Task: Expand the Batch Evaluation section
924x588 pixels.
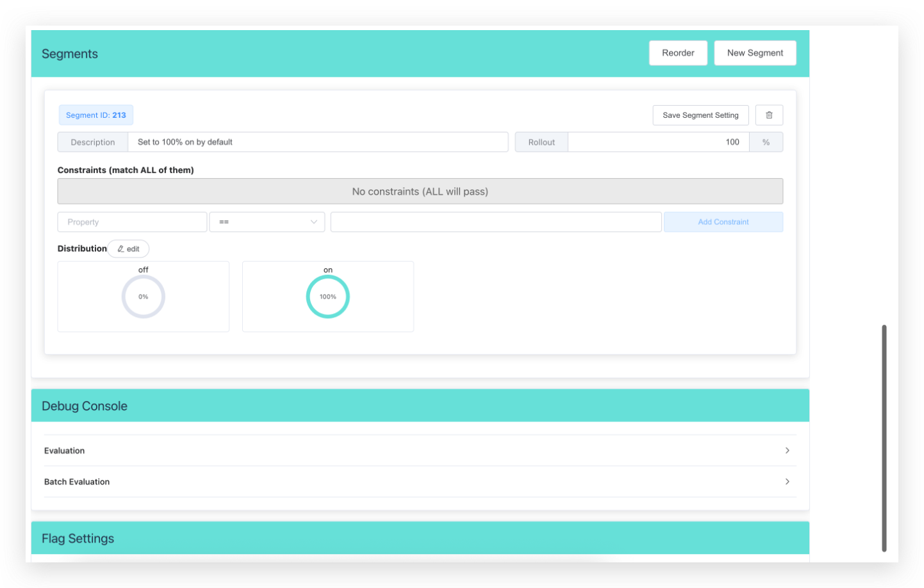Action: click(420, 482)
